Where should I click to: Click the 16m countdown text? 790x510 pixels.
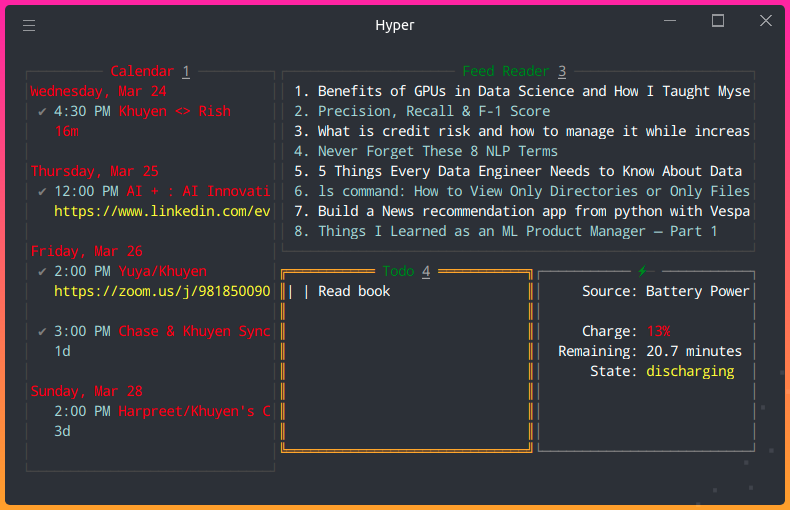(x=67, y=132)
